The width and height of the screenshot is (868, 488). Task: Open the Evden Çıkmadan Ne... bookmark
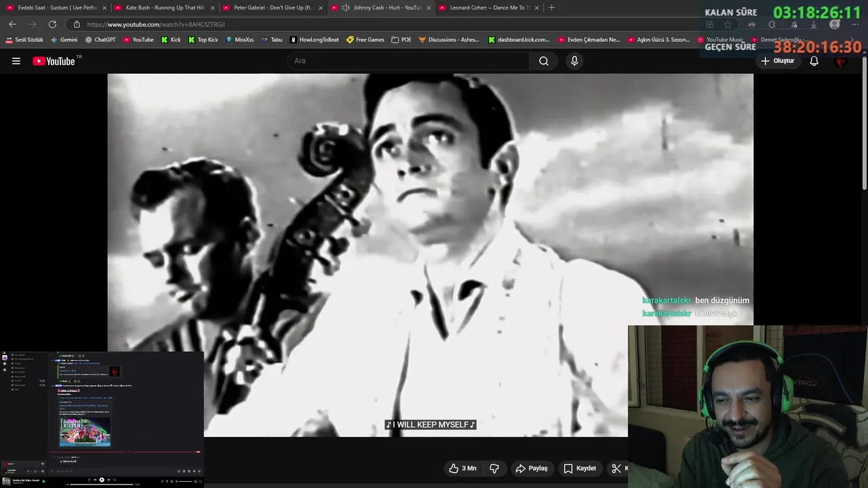589,40
